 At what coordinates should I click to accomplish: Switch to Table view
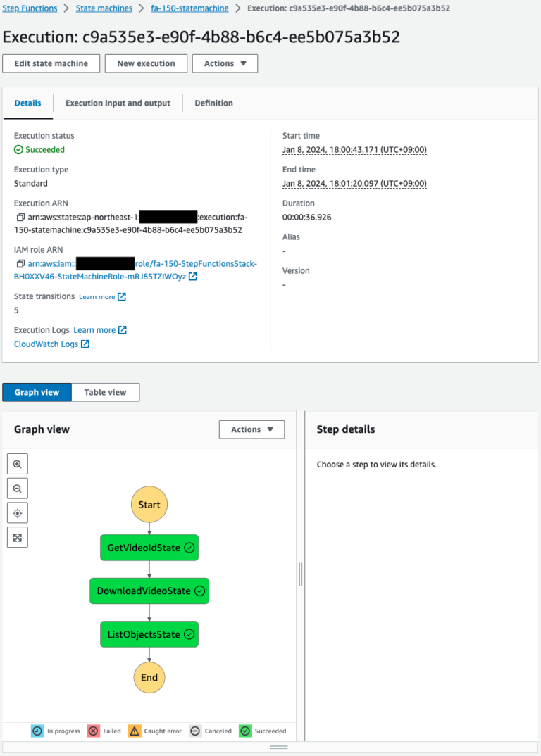(105, 392)
